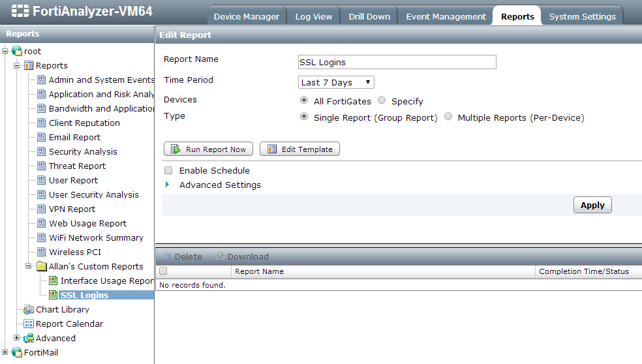Click the User Security Analysis icon
Image resolution: width=642 pixels, height=364 pixels.
point(41,194)
